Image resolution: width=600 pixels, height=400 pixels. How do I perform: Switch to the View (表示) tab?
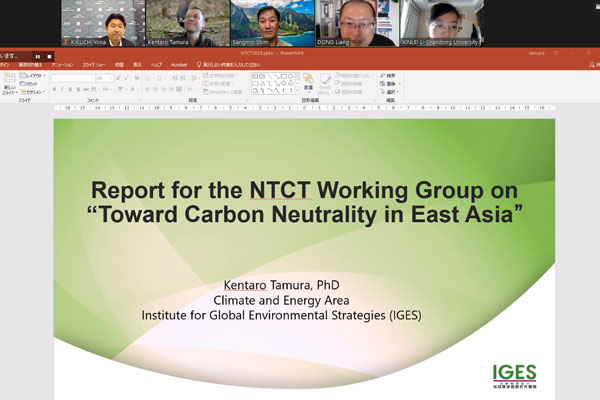point(137,65)
